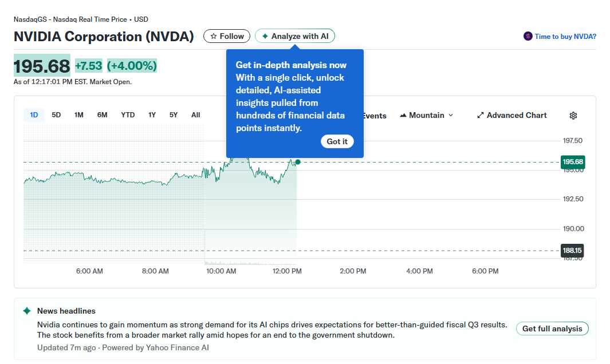Select the 1D time range
This screenshot has width=610, height=364.
[34, 115]
